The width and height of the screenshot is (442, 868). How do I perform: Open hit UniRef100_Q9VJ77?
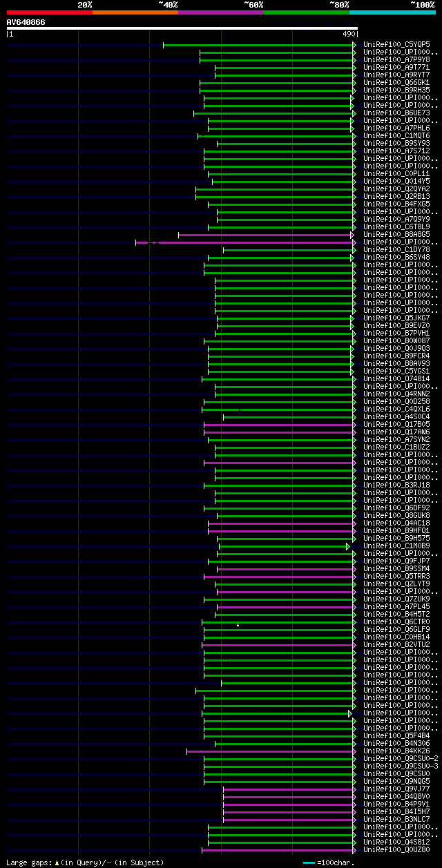click(396, 789)
